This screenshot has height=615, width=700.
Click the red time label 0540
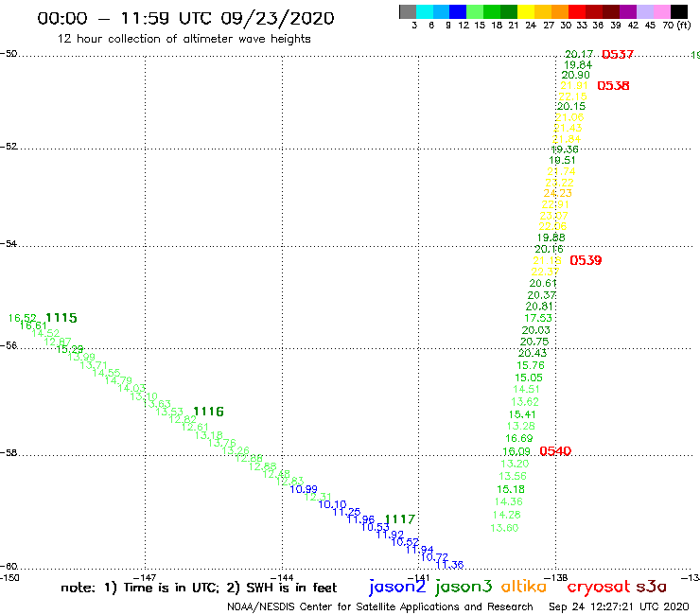point(555,451)
